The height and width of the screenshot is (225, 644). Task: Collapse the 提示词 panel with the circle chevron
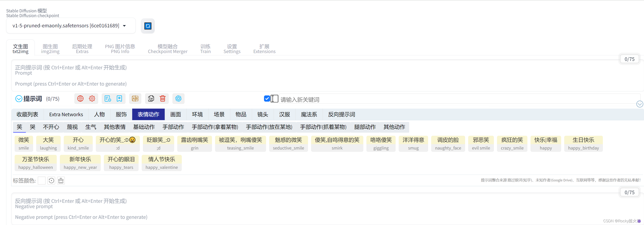click(x=19, y=99)
